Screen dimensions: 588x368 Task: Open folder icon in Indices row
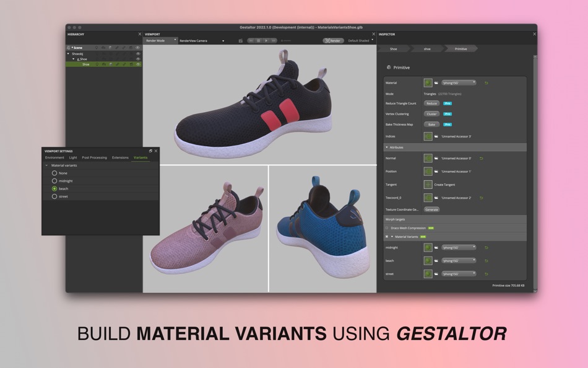[436, 136]
